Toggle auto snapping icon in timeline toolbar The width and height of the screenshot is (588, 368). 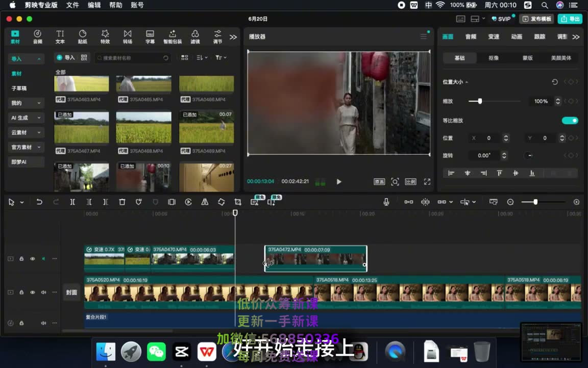tap(425, 202)
